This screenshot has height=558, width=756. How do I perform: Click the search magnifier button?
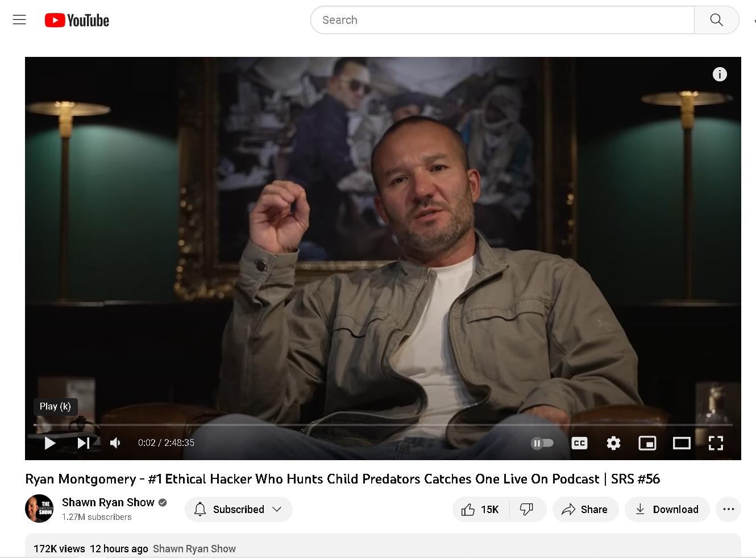pos(716,20)
